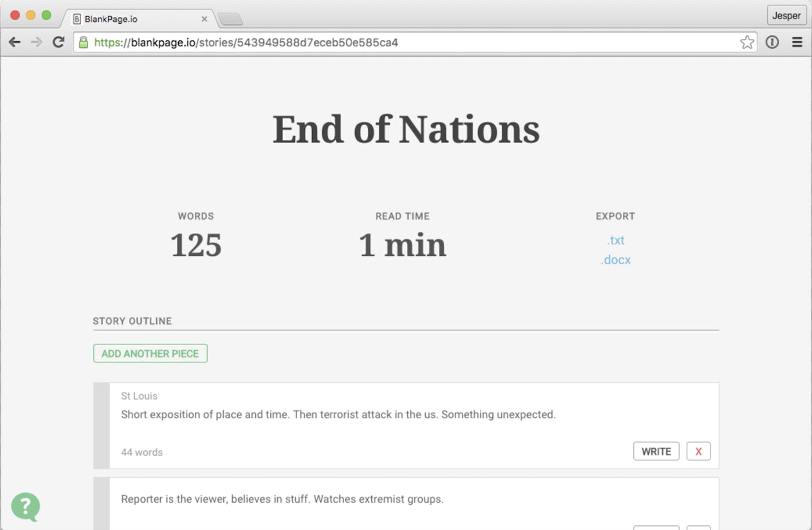Delete the St Louis piece with X
Image resolution: width=812 pixels, height=530 pixels.
coord(698,452)
